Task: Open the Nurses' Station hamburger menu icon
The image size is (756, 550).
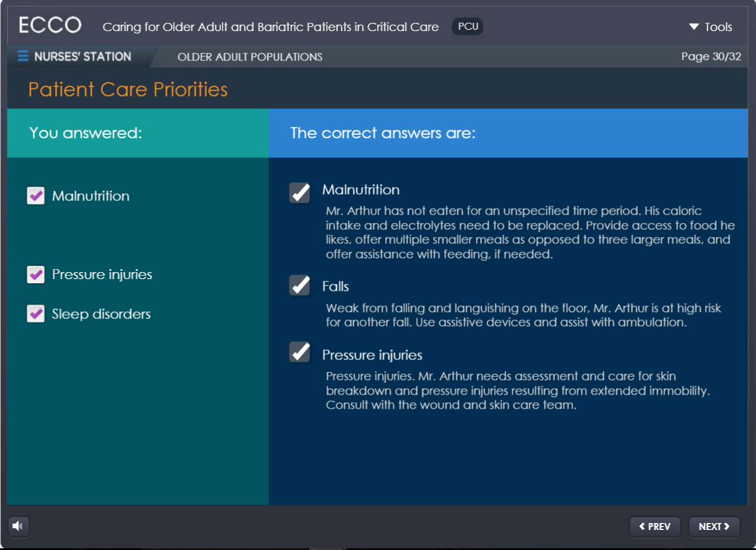Action: (23, 56)
